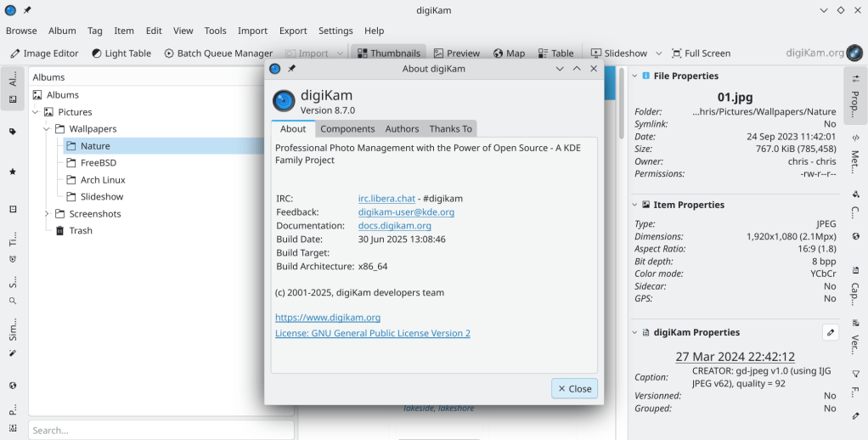Select the Trash album
Image resolution: width=868 pixels, height=440 pixels.
pos(81,230)
